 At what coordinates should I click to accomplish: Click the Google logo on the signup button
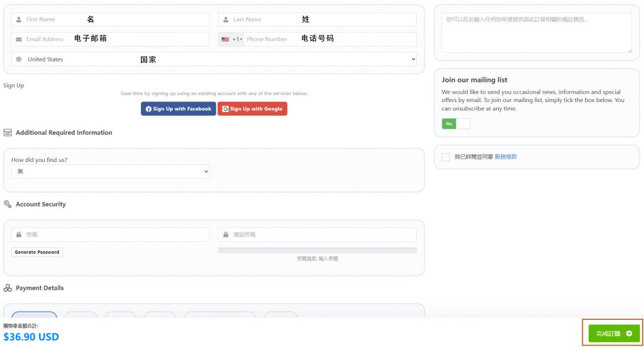(225, 109)
